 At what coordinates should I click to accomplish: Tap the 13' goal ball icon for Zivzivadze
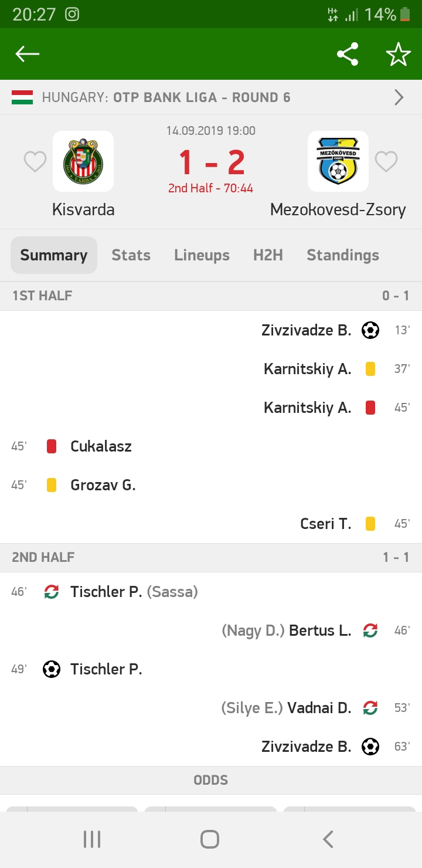[370, 330]
